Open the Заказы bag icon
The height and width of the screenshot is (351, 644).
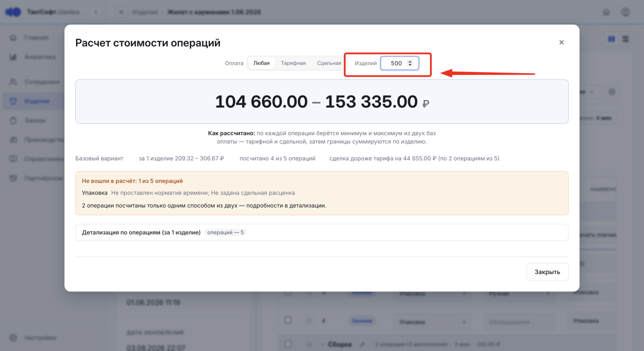pos(13,120)
